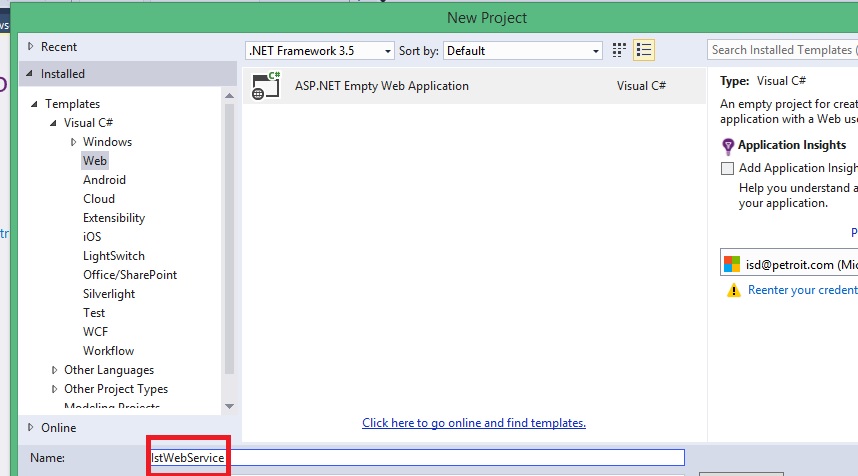
Task: Switch to medium icons list view
Action: [x=644, y=50]
